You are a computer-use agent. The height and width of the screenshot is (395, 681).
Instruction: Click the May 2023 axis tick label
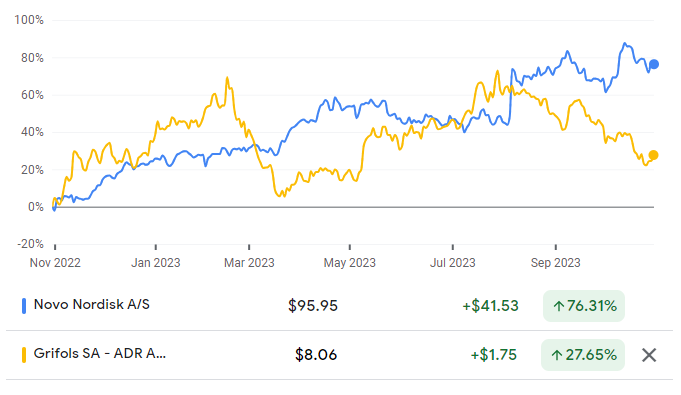coord(350,263)
